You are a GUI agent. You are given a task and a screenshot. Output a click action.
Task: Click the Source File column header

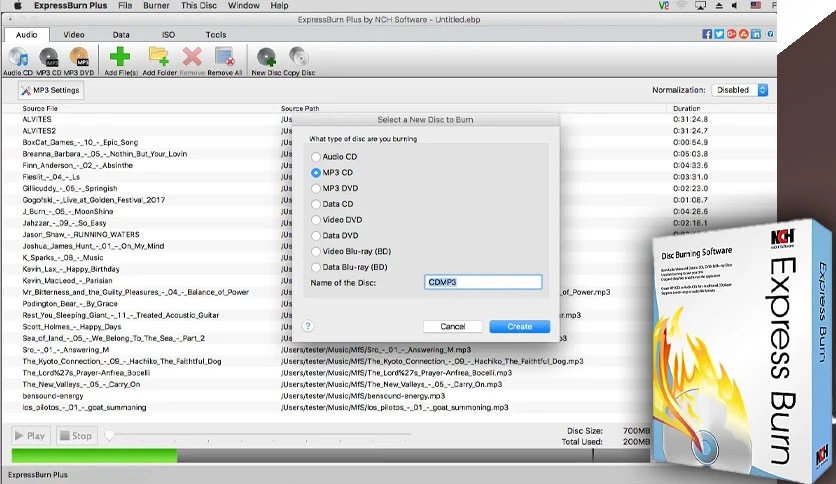pyautogui.click(x=40, y=108)
